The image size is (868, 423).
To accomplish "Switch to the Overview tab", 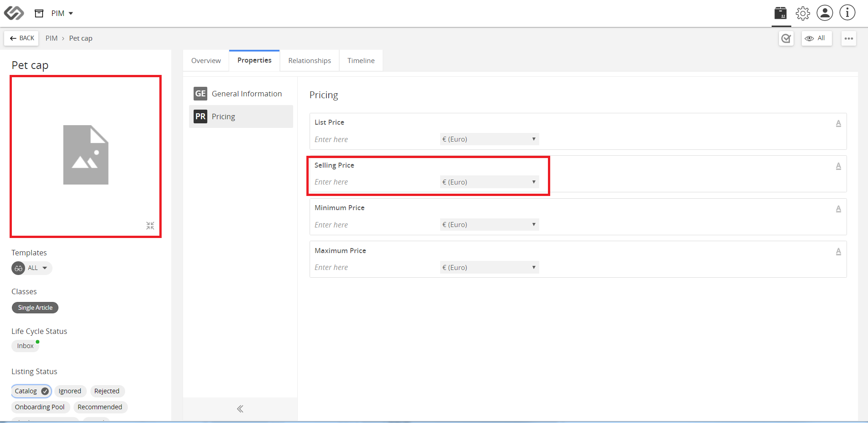I will [206, 61].
